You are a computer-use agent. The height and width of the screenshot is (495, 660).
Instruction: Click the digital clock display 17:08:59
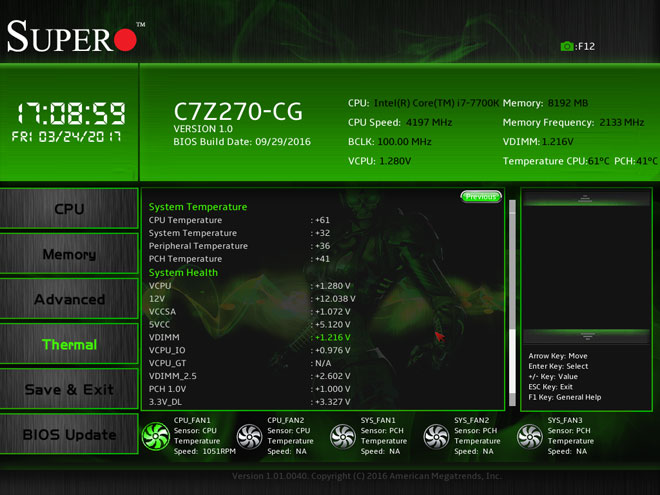pyautogui.click(x=71, y=113)
